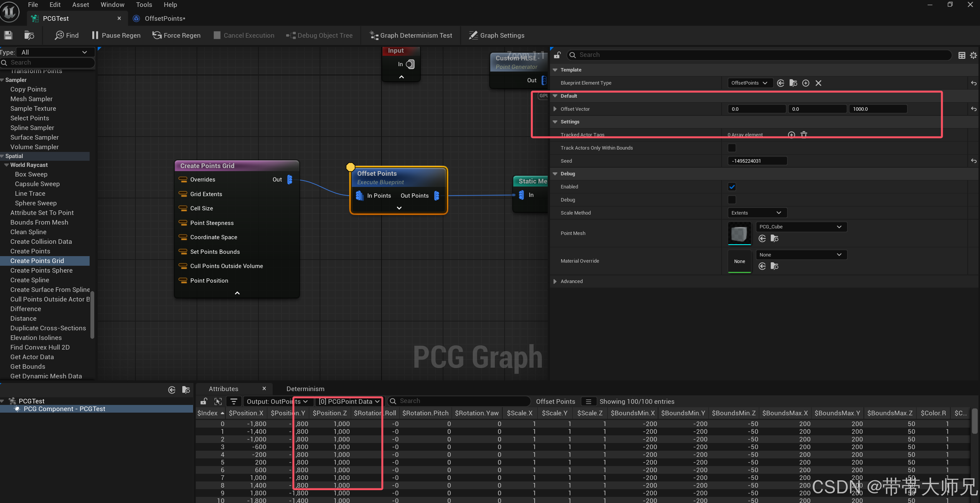Click the PCG_Cube point mesh thumbnail
This screenshot has width=980, height=503.
(739, 233)
